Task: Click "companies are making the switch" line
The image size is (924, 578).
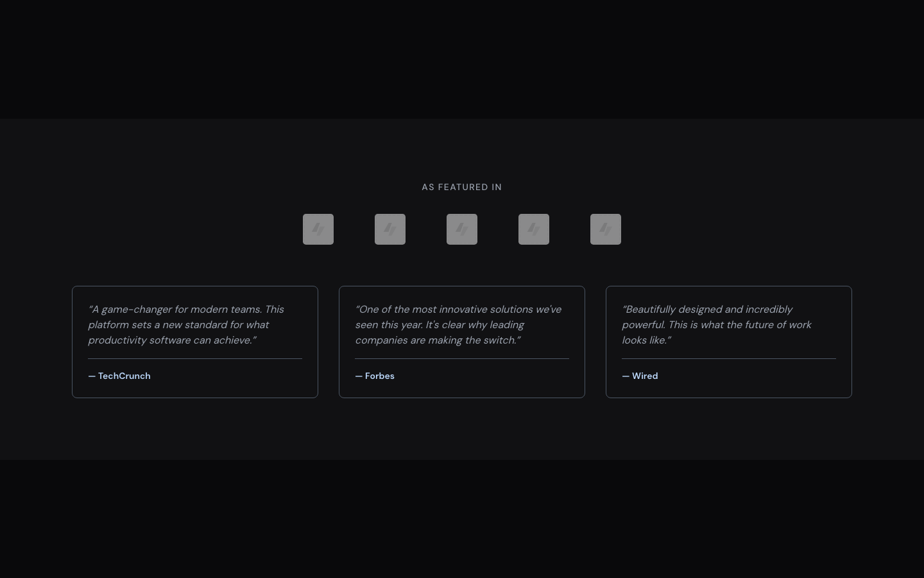Action: (x=438, y=340)
